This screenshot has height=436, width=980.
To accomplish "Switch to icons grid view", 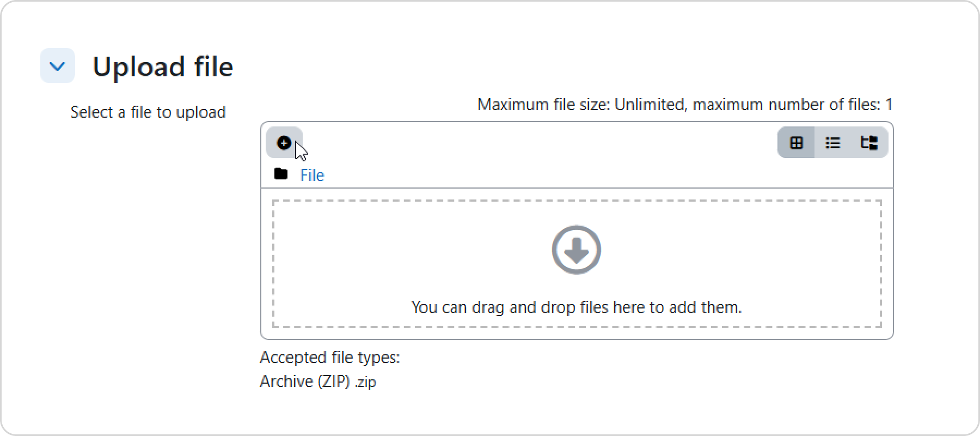I will [x=796, y=143].
